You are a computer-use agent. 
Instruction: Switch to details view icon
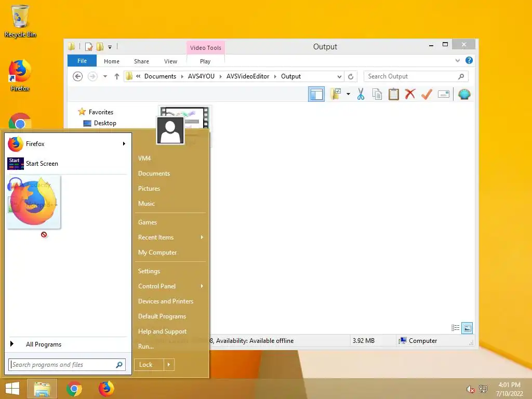(455, 328)
